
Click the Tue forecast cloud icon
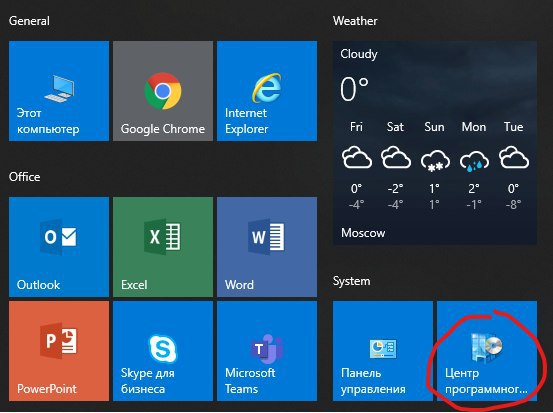(x=514, y=158)
